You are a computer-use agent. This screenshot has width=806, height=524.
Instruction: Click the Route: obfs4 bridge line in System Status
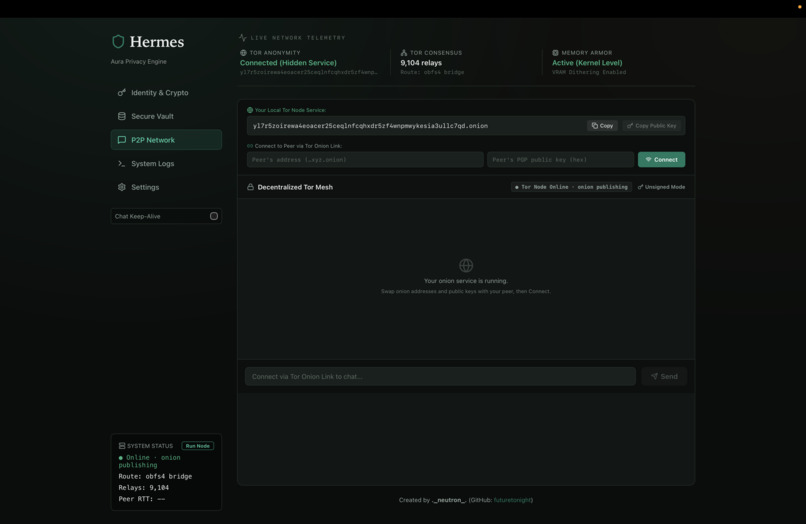[x=155, y=476]
